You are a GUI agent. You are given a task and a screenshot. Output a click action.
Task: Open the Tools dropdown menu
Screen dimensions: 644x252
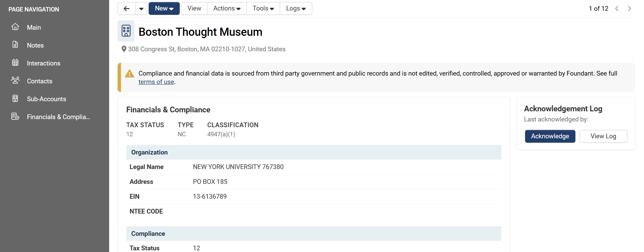click(263, 8)
